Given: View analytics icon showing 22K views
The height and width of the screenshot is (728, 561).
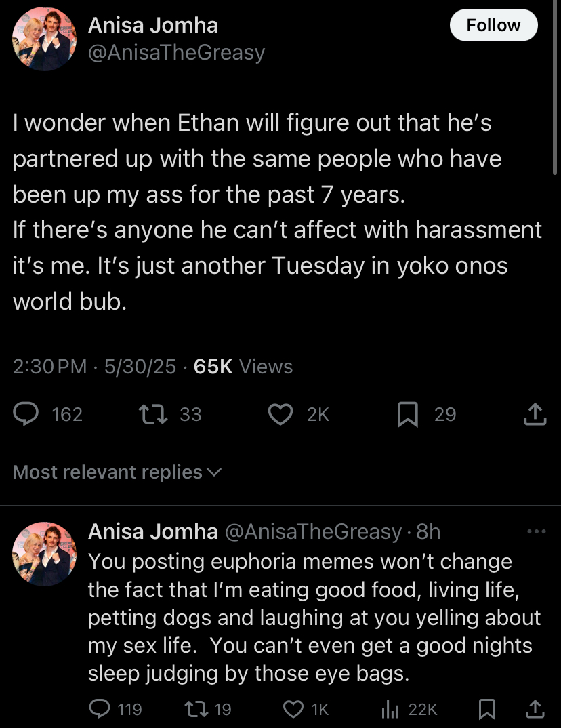Looking at the screenshot, I should pyautogui.click(x=390, y=709).
